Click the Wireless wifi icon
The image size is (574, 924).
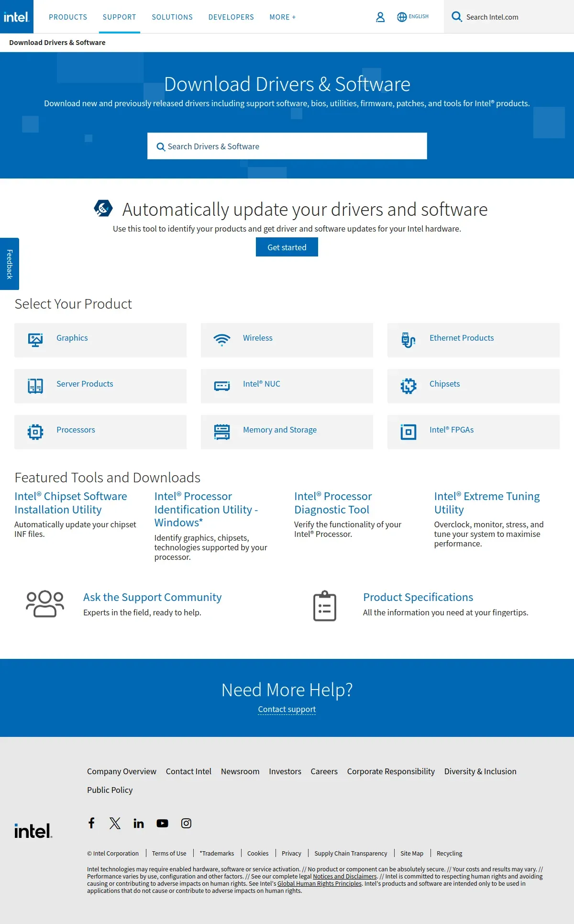coord(222,340)
